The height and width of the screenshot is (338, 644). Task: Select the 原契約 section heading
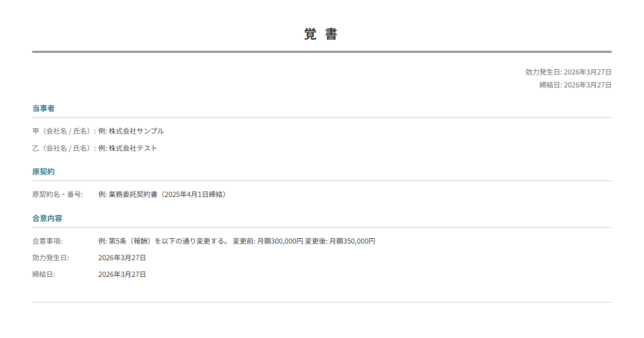[x=43, y=172]
